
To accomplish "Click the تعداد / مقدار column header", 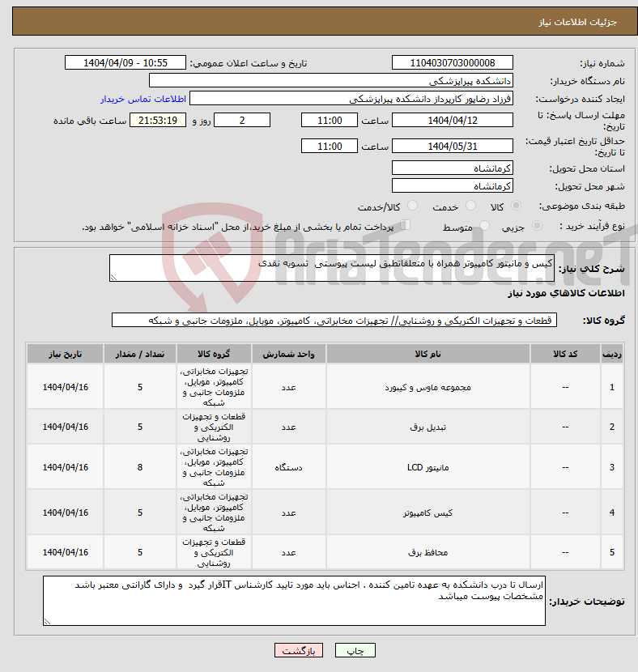I will point(140,354).
